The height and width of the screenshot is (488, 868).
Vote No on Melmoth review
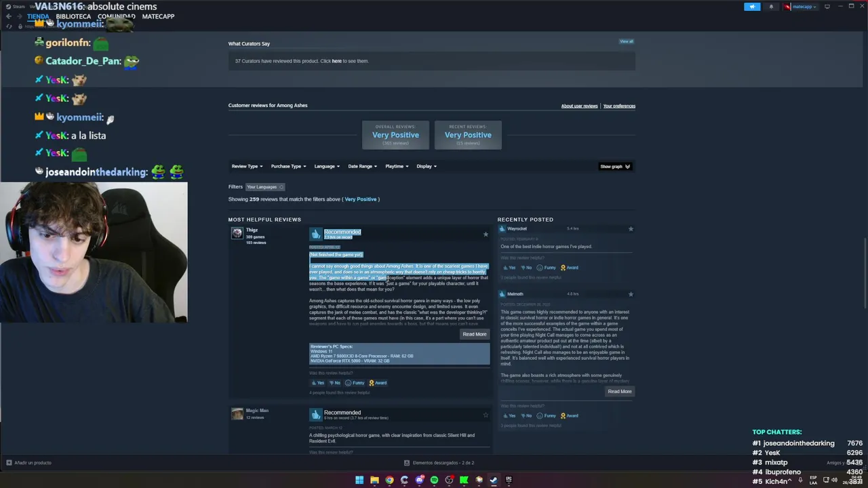(526, 416)
